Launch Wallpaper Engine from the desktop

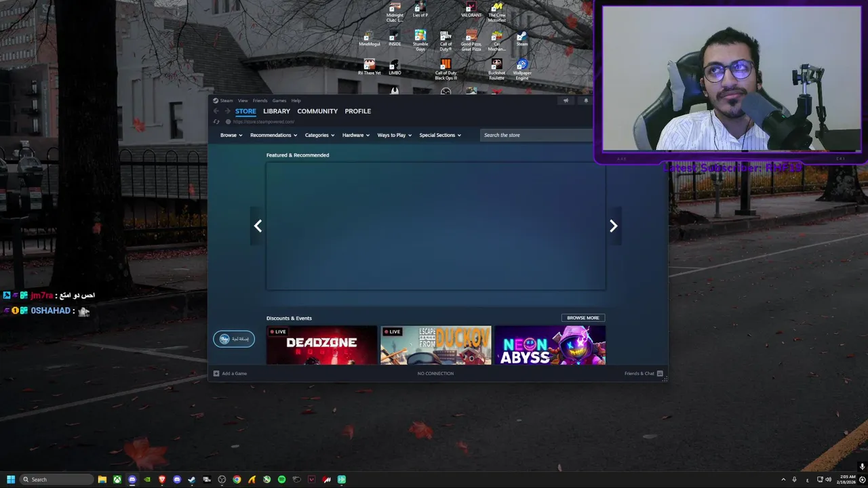tap(521, 69)
